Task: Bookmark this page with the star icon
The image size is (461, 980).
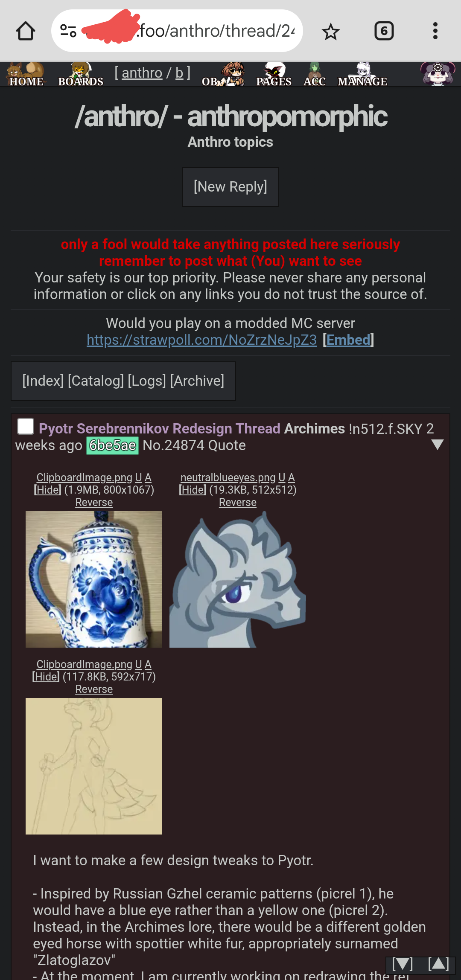Action: pyautogui.click(x=330, y=32)
